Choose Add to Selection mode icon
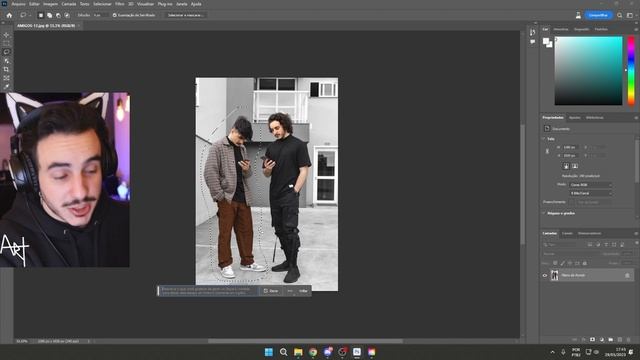This screenshot has height=360, width=640. tap(49, 15)
